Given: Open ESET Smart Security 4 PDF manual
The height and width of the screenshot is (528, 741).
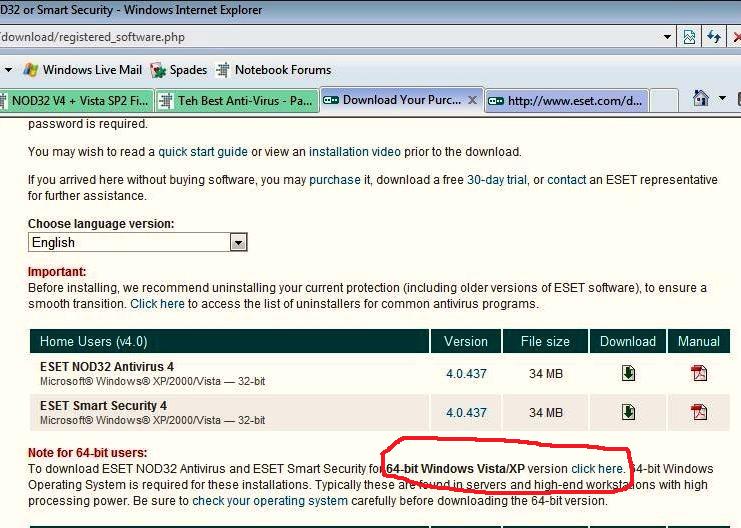Looking at the screenshot, I should (x=698, y=412).
